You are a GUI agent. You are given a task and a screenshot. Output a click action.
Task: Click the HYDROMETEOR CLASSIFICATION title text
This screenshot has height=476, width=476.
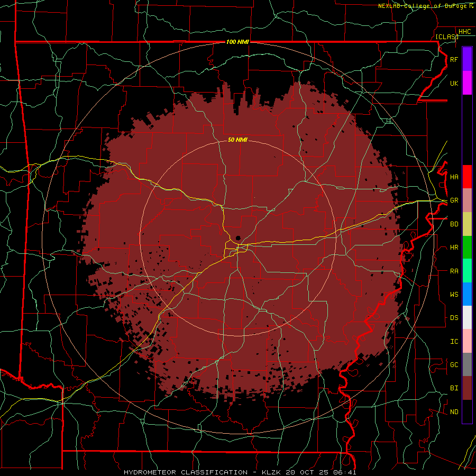[x=186, y=472]
